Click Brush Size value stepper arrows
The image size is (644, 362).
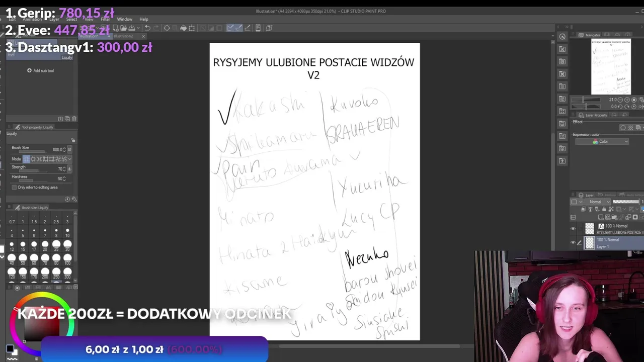pyautogui.click(x=63, y=149)
